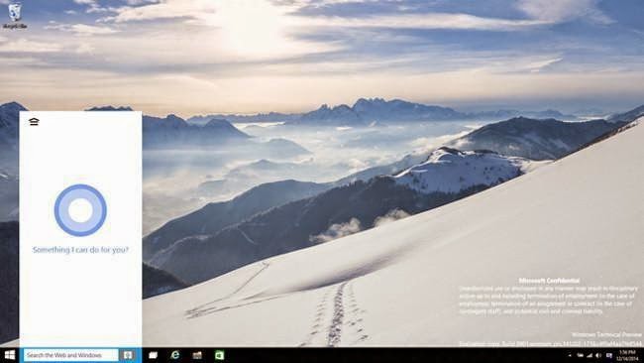
Task: Launch Internet Explorer from the taskbar
Action: pyautogui.click(x=175, y=355)
